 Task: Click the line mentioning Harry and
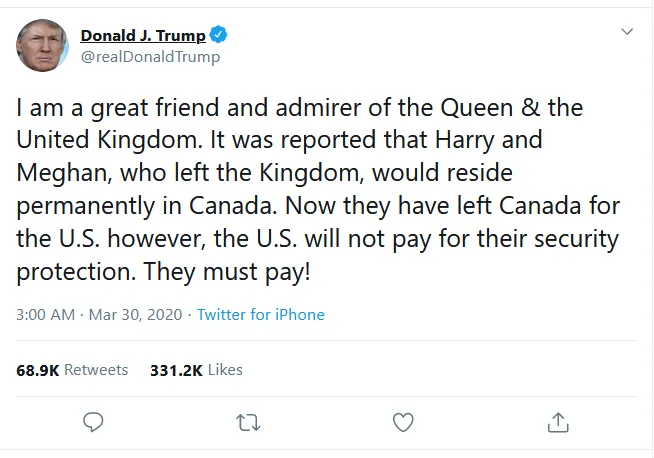point(279,139)
